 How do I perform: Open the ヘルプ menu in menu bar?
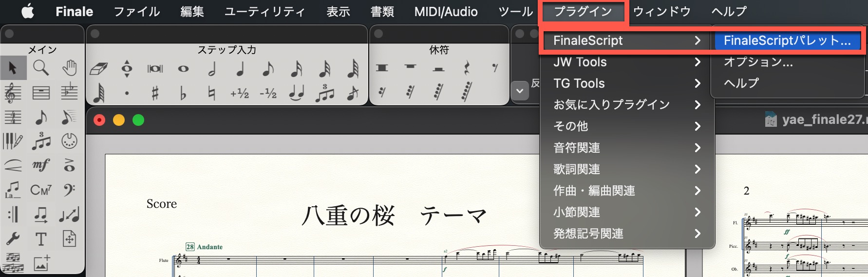(729, 12)
